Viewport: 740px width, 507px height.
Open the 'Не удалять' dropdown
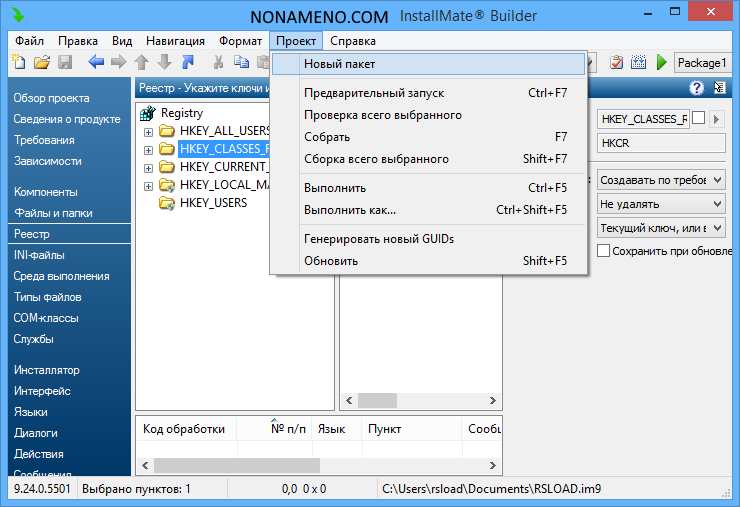coord(660,204)
